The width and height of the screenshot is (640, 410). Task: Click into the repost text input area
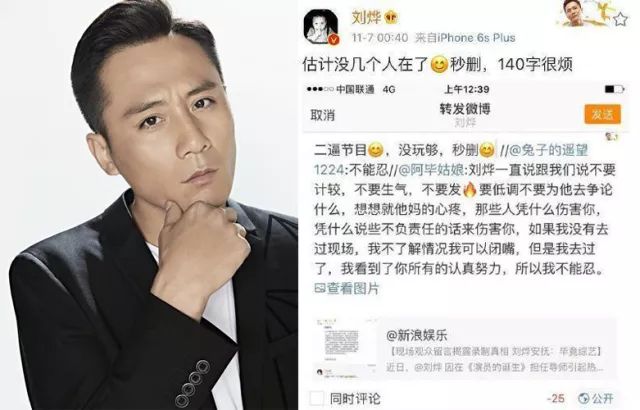[x=464, y=218]
